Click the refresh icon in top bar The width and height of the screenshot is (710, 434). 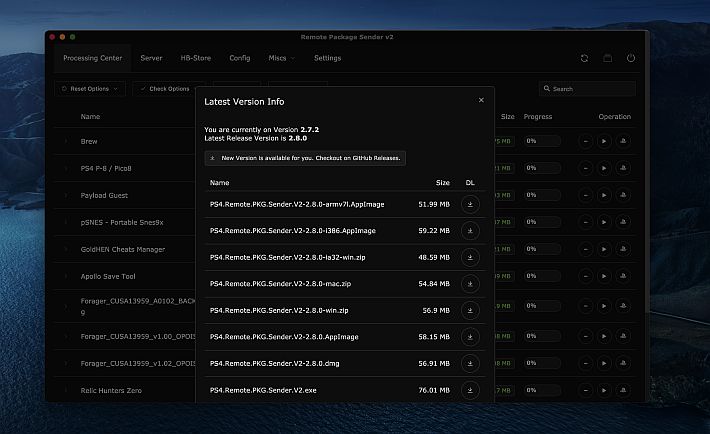pos(585,58)
